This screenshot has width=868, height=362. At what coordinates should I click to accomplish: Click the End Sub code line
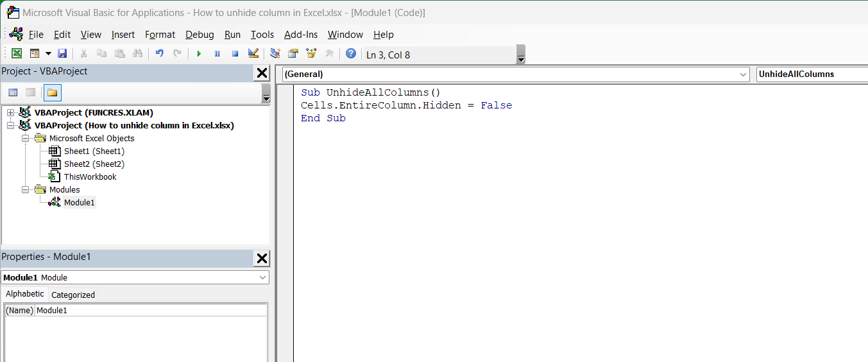(x=323, y=118)
